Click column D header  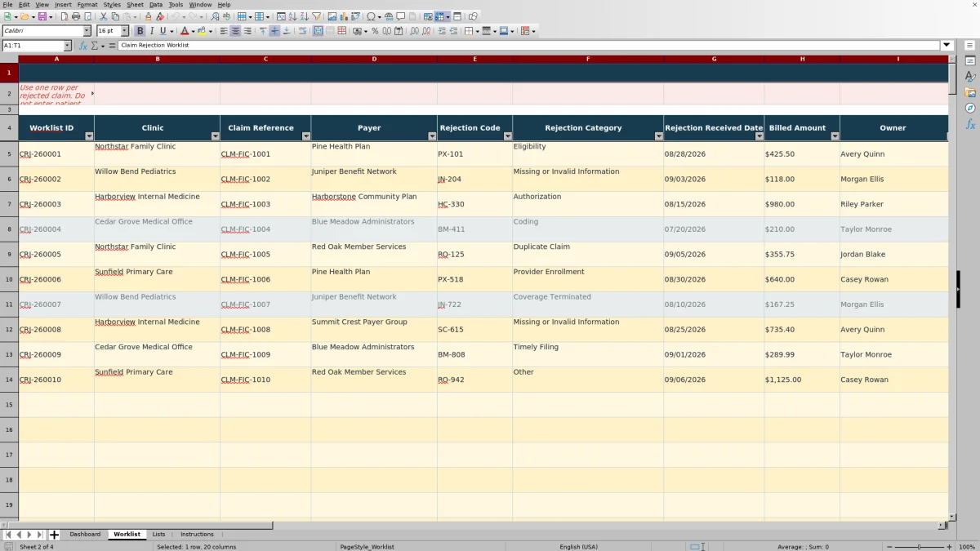tap(374, 59)
